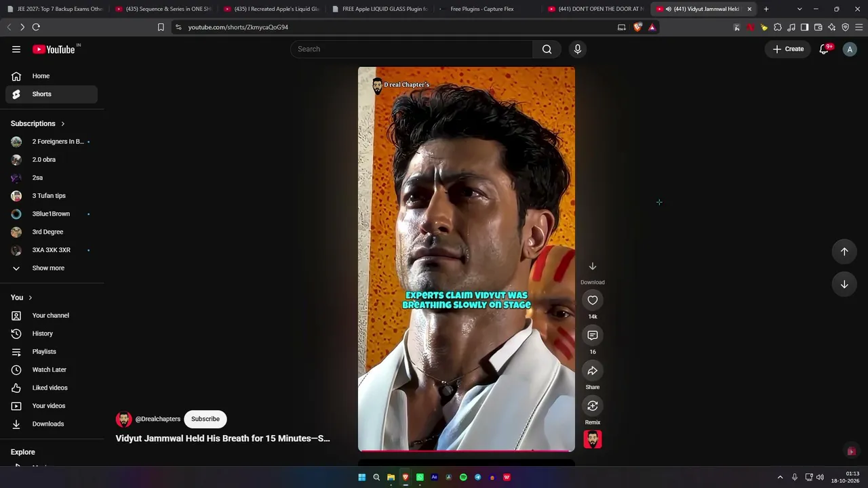
Task: Expand the You section
Action: [22, 298]
